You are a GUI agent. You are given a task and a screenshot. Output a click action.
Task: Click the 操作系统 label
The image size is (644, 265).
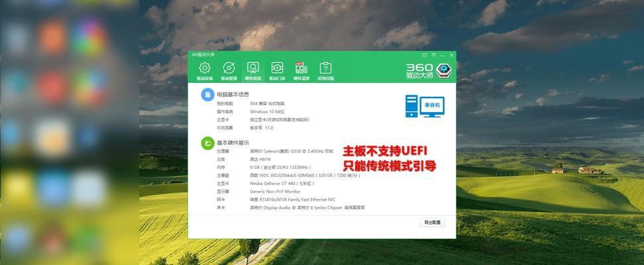pos(225,112)
